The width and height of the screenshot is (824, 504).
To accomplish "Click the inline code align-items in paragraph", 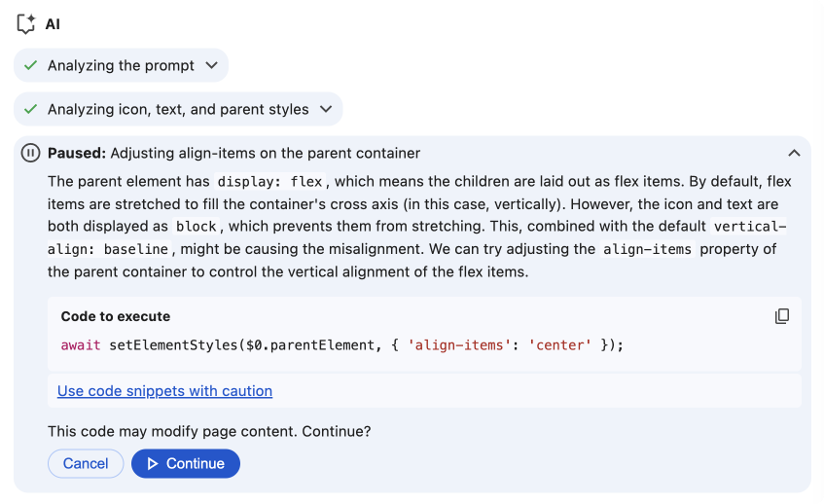I will tap(647, 249).
